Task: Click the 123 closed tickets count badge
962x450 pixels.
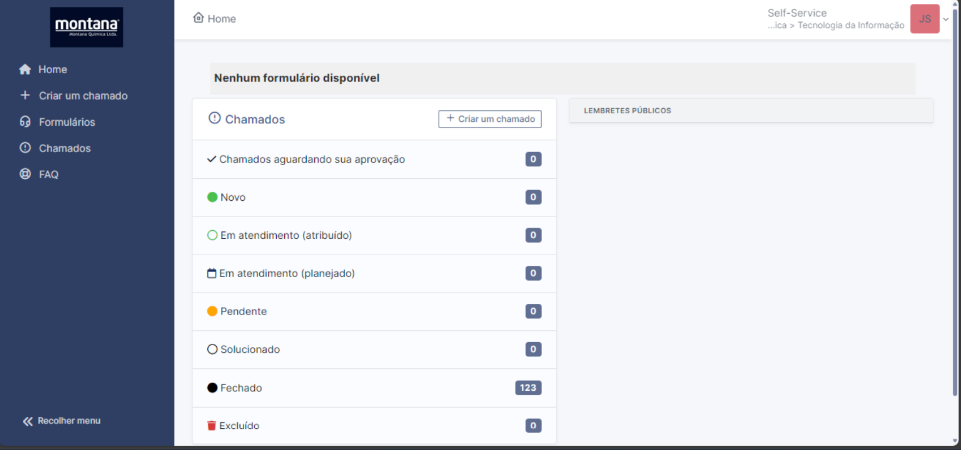Action: (528, 387)
